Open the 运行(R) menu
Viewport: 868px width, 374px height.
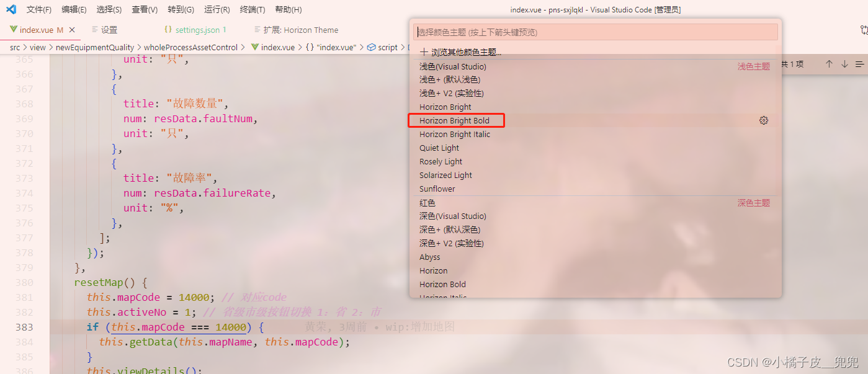[x=217, y=10]
